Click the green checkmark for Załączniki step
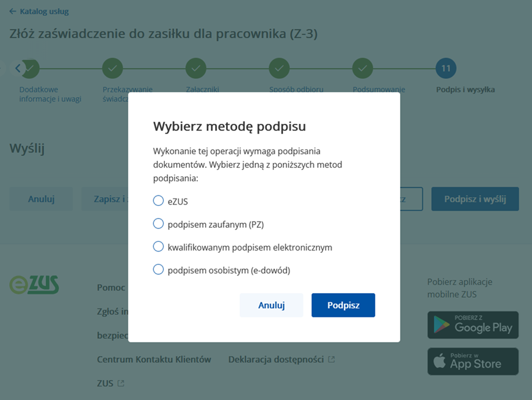 click(x=195, y=68)
